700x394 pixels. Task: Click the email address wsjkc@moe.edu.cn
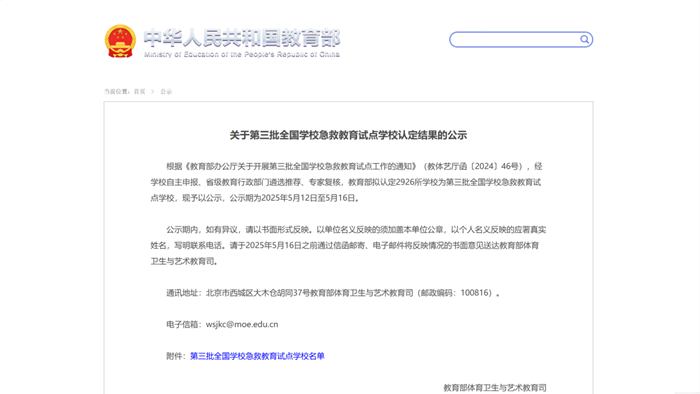(242, 324)
